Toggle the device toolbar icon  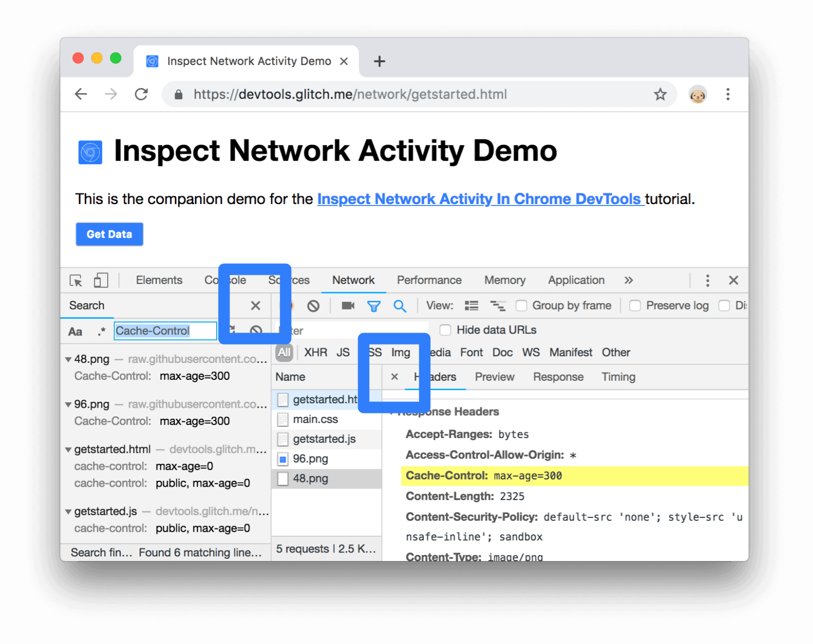coord(101,280)
